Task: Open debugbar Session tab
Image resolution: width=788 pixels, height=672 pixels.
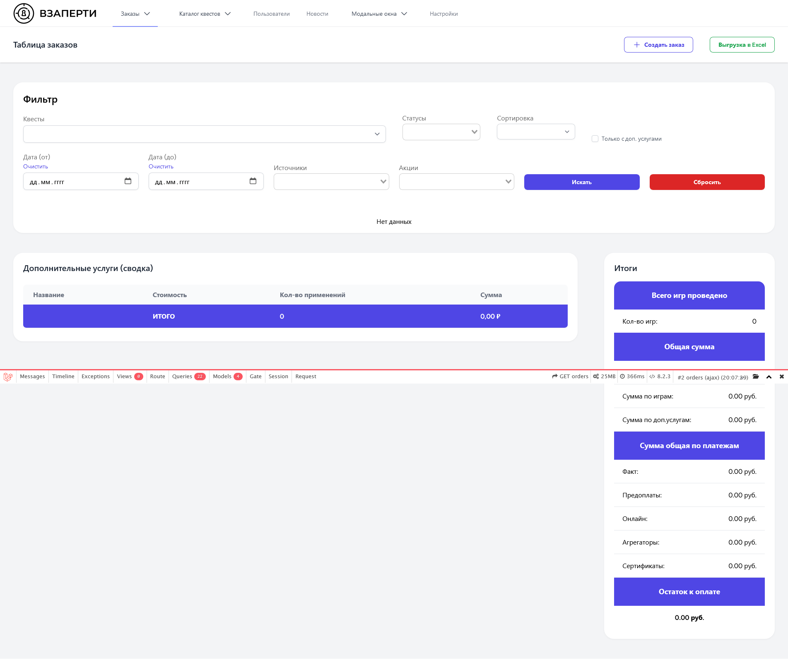Action: pos(278,377)
